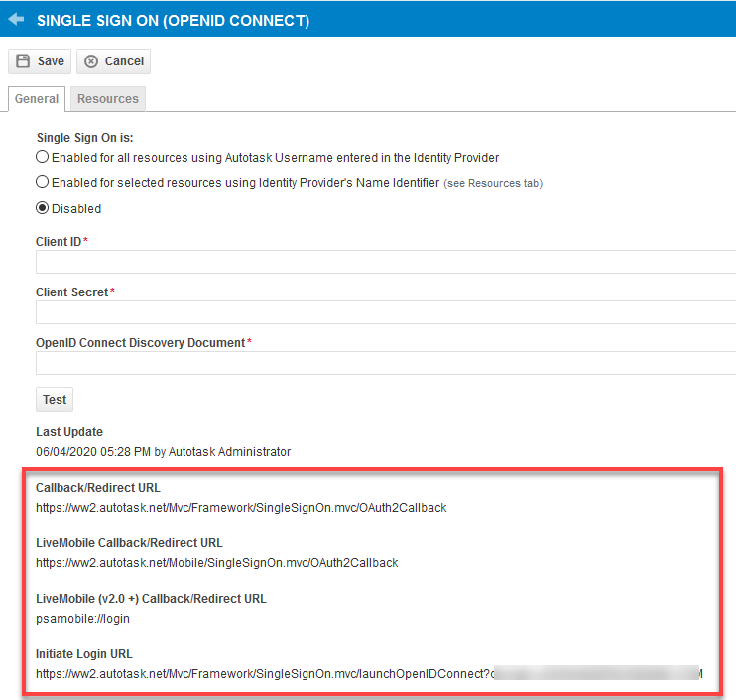
Task: Click the OpenID Connect Discovery Document label
Action: point(140,343)
